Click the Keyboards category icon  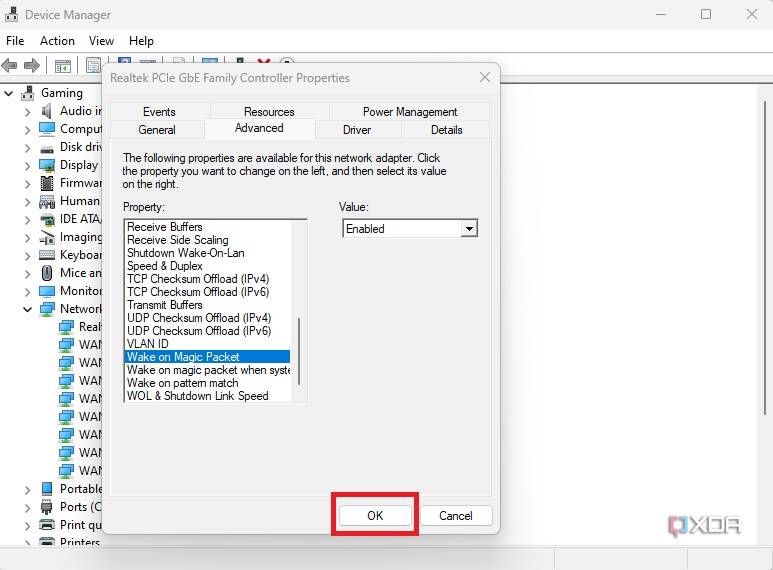(x=47, y=255)
